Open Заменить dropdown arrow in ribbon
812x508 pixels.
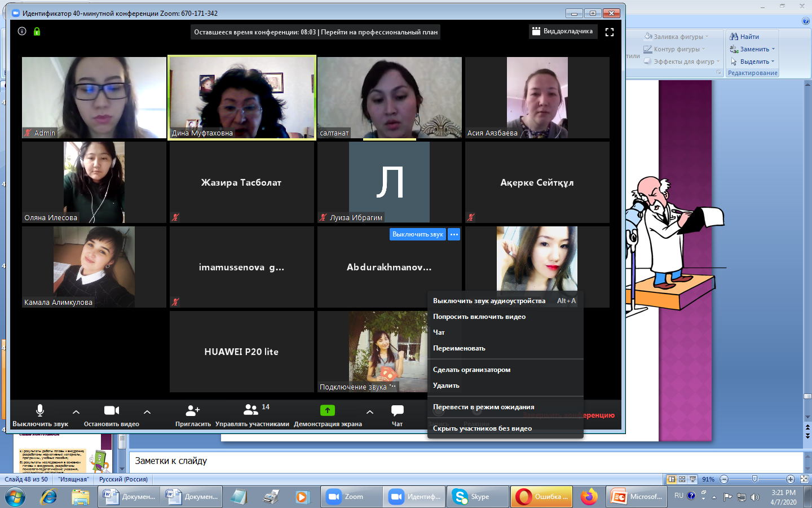click(773, 49)
